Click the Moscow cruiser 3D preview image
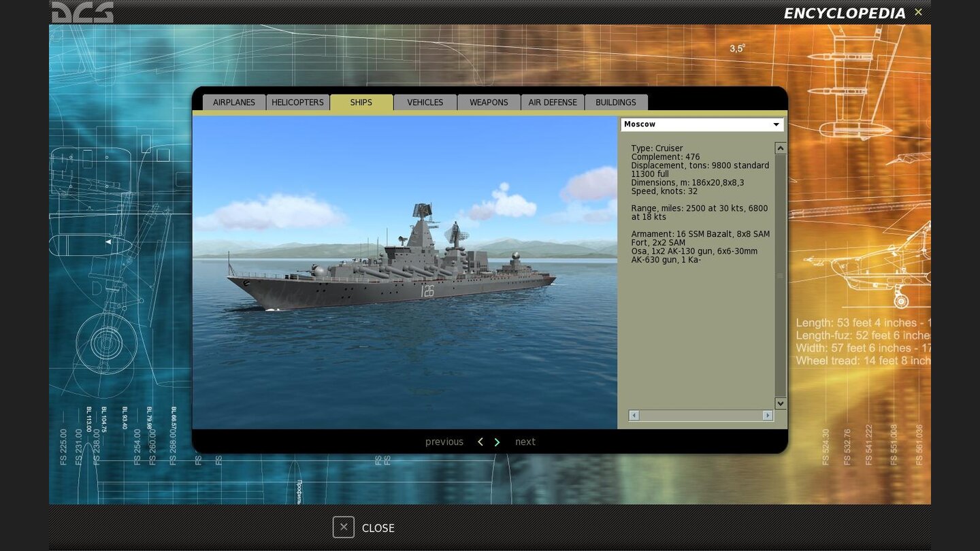Image resolution: width=980 pixels, height=551 pixels. pos(405,272)
